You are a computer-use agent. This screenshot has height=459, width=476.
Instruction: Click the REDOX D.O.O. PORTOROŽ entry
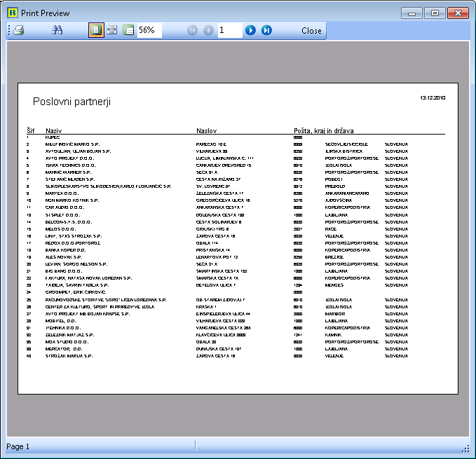click(x=73, y=243)
